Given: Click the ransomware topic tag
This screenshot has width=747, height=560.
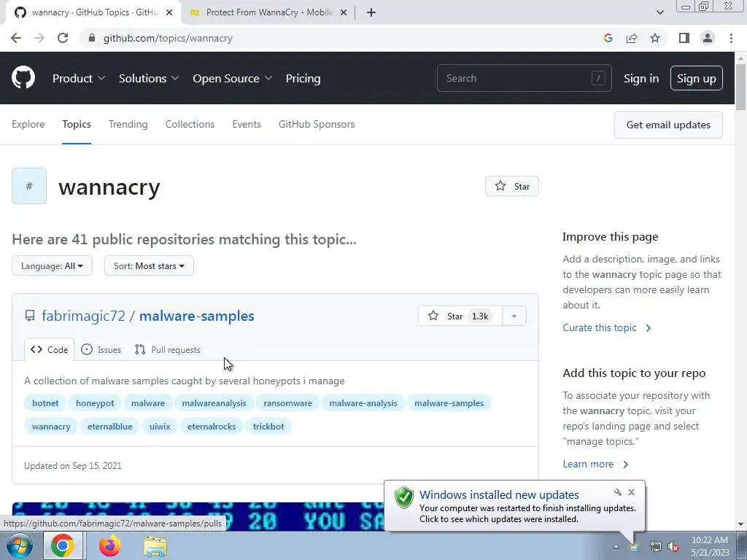Looking at the screenshot, I should point(287,402).
